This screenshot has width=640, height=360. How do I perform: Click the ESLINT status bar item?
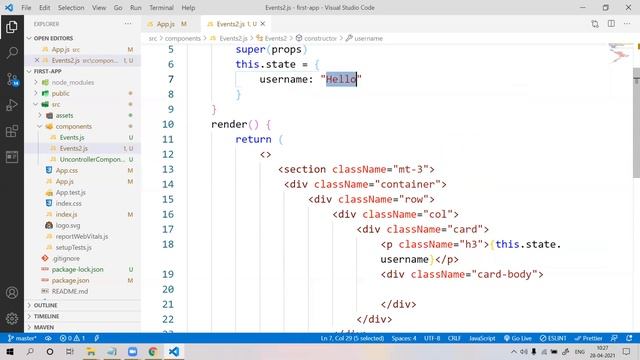553,338
